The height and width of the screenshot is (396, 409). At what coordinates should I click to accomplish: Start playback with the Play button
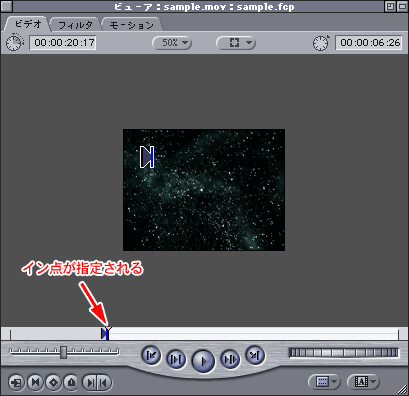point(203,361)
